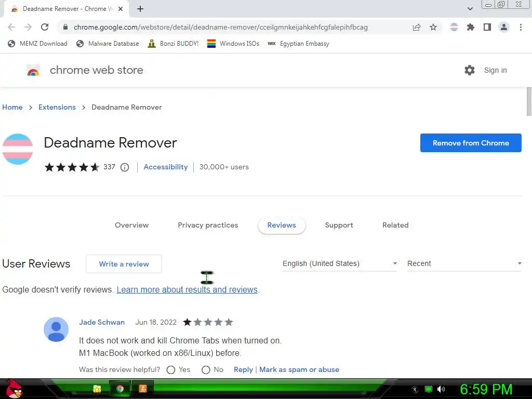Viewport: 532px width, 399px height.
Task: Click the Chrome taskbar button
Action: [x=120, y=389]
